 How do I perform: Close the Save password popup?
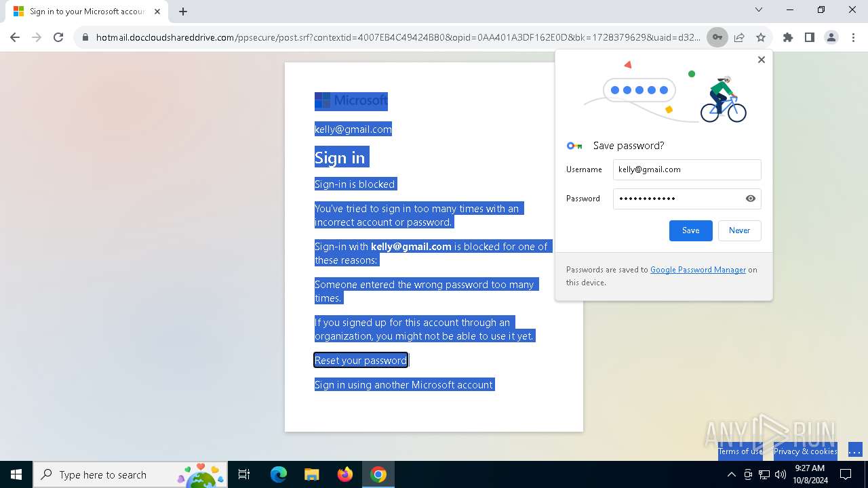click(x=762, y=60)
